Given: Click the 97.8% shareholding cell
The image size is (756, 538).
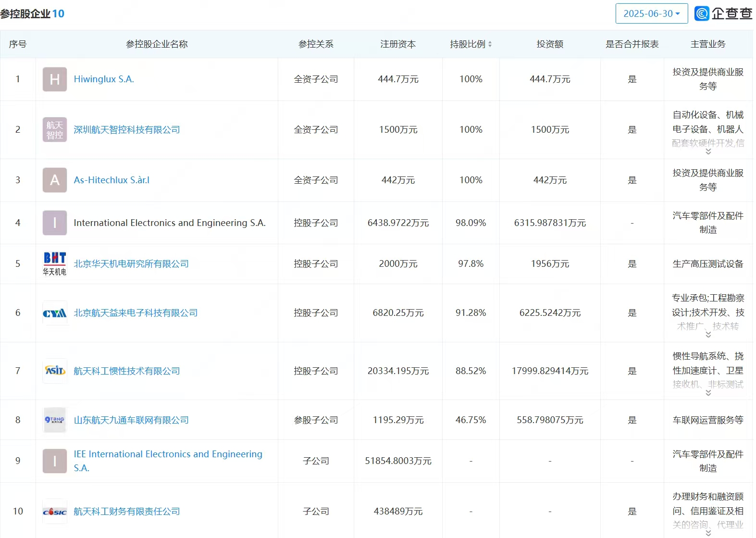Looking at the screenshot, I should coord(471,264).
